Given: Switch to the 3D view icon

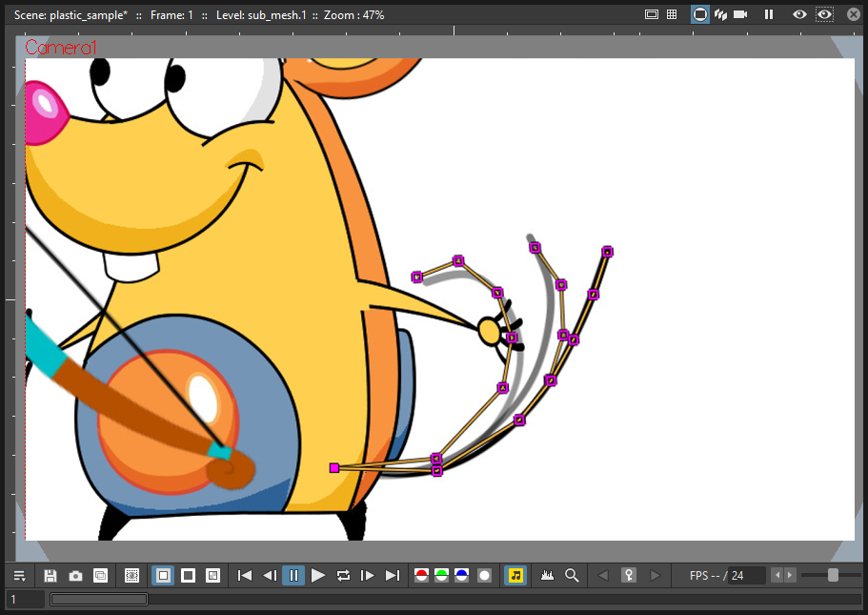Looking at the screenshot, I should click(x=720, y=14).
